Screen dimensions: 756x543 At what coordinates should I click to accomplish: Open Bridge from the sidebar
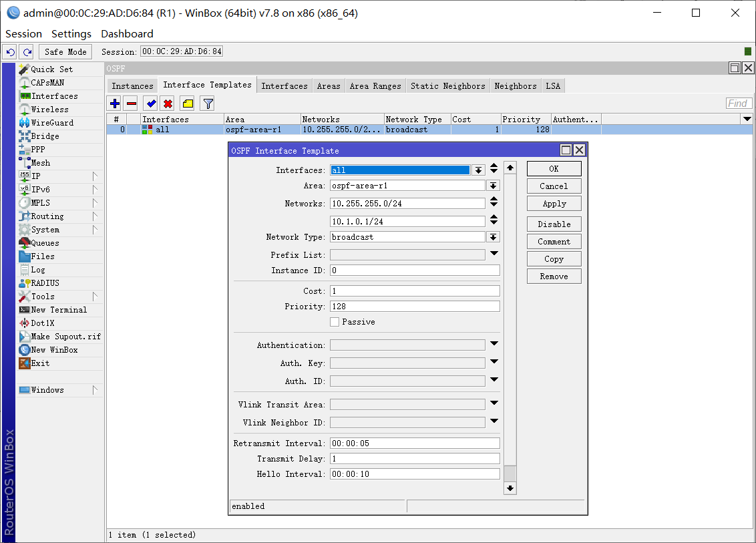coord(61,136)
